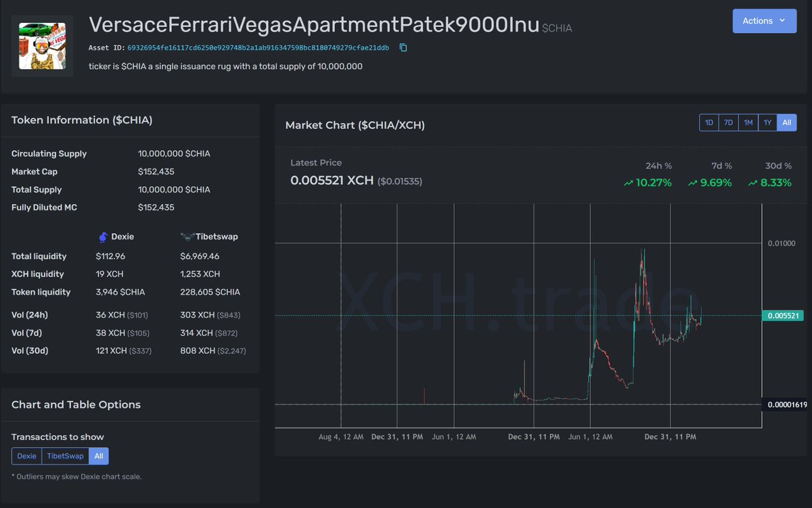Click the 228,605 $CHIA token liquidity
The width and height of the screenshot is (812, 508).
pyautogui.click(x=210, y=292)
